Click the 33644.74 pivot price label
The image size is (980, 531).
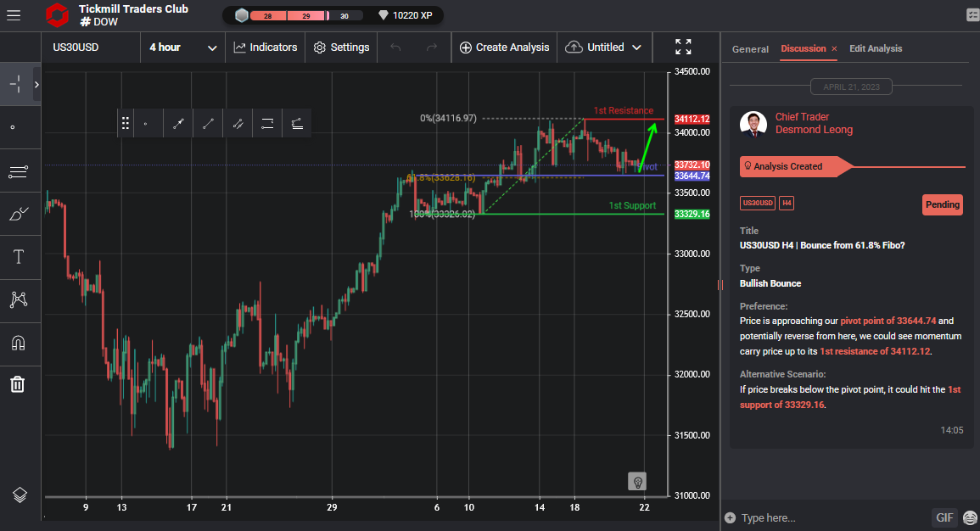tap(692, 176)
